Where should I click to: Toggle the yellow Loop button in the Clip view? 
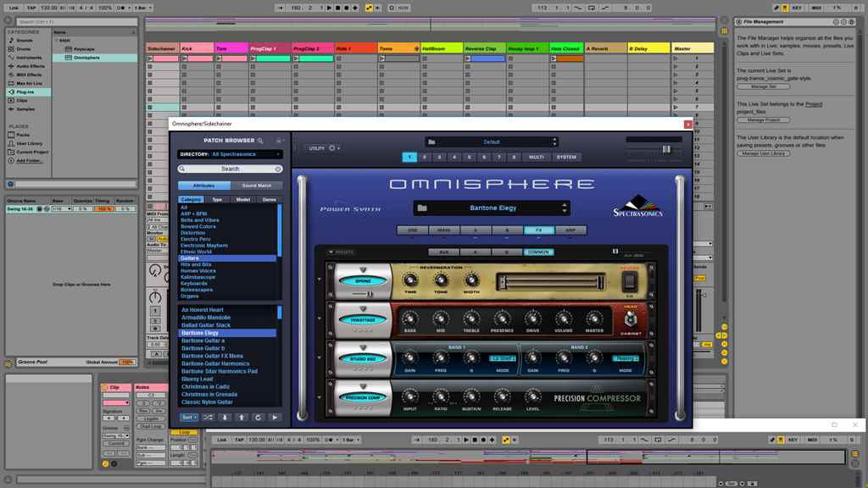pos(184,432)
